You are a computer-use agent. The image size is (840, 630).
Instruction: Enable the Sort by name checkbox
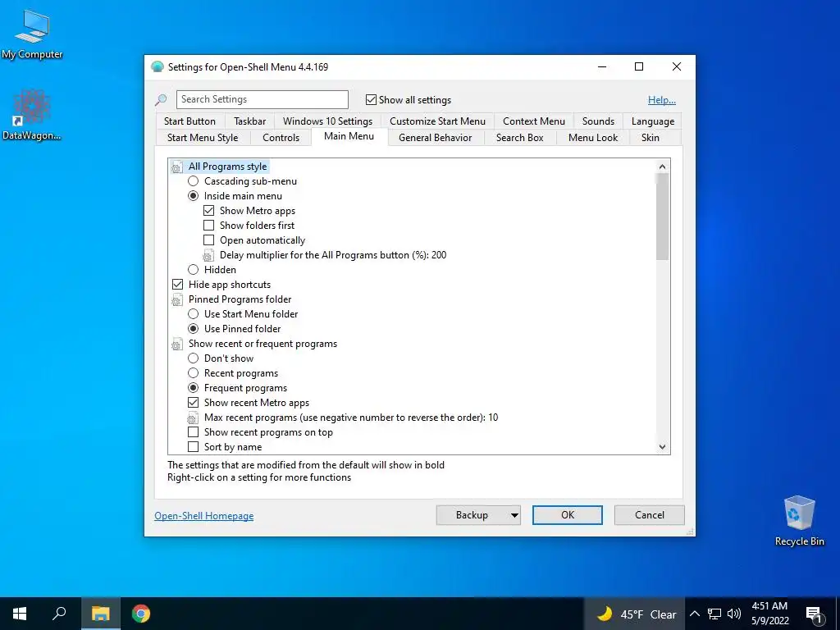point(194,447)
